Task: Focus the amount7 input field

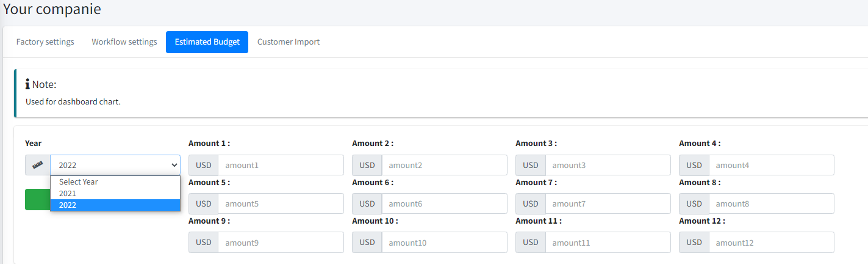Action: (608, 204)
